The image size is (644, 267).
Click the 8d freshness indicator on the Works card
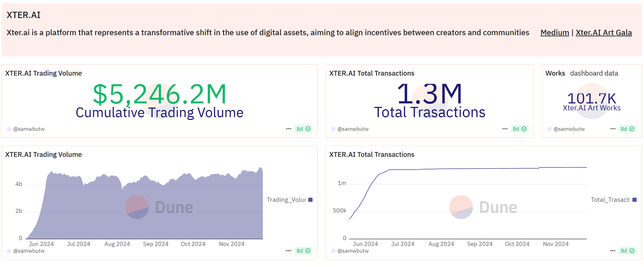coord(624,129)
